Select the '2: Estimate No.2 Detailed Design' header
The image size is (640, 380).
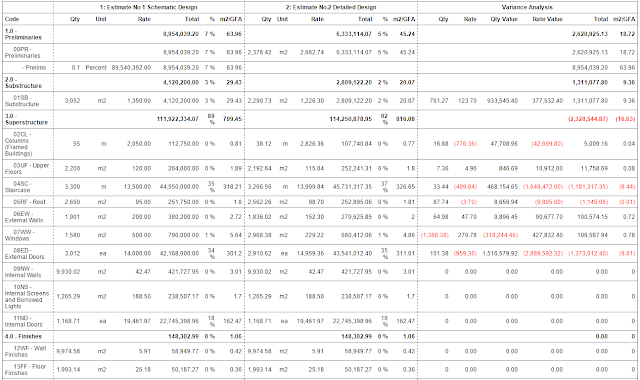[x=331, y=7]
